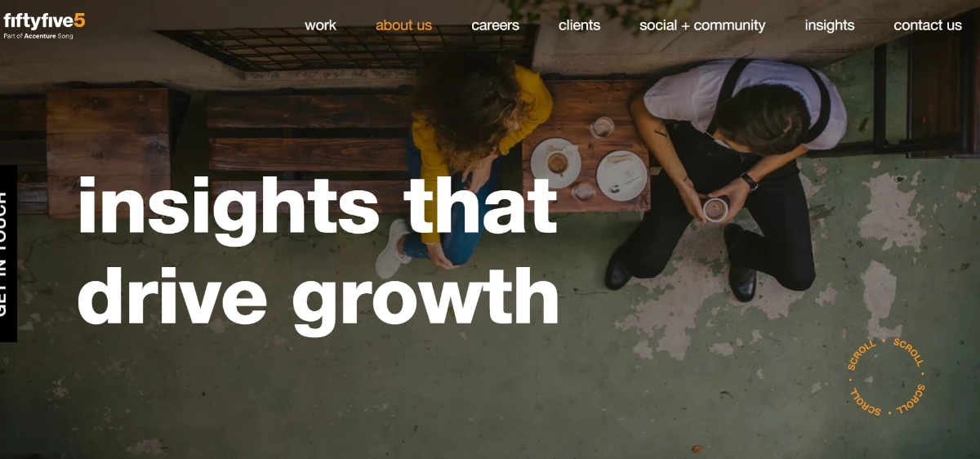Screen dimensions: 980x459
Task: Click the drive growth headline line
Action: [318, 294]
